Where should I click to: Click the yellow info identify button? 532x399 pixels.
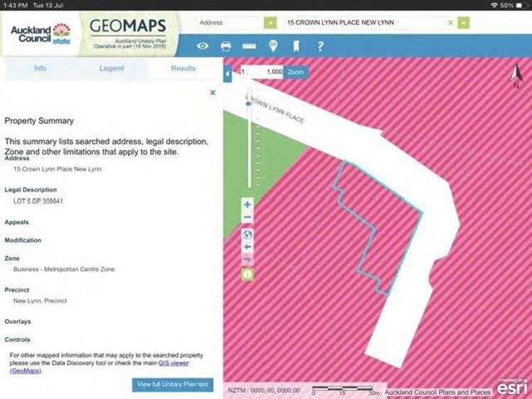[247, 275]
